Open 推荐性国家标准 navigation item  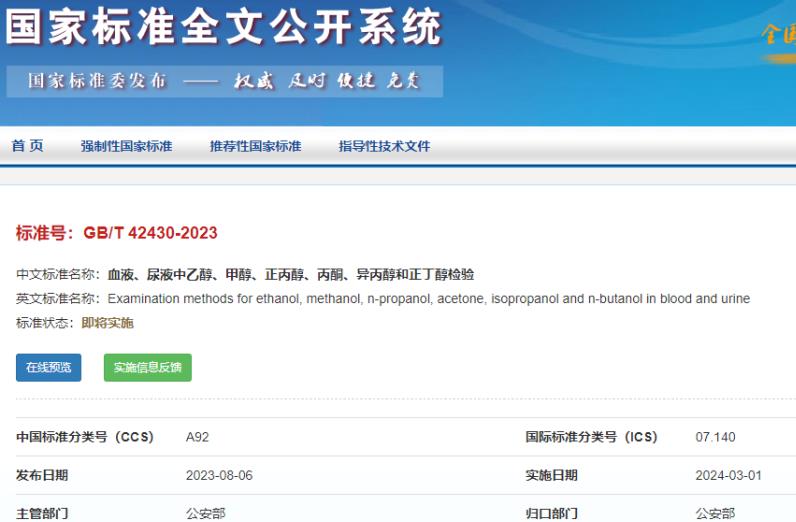click(255, 146)
